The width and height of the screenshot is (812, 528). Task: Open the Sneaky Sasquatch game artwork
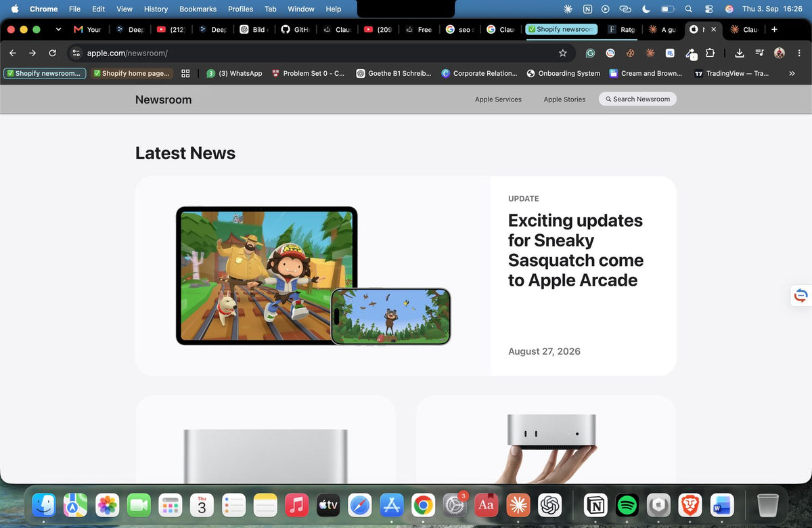313,276
